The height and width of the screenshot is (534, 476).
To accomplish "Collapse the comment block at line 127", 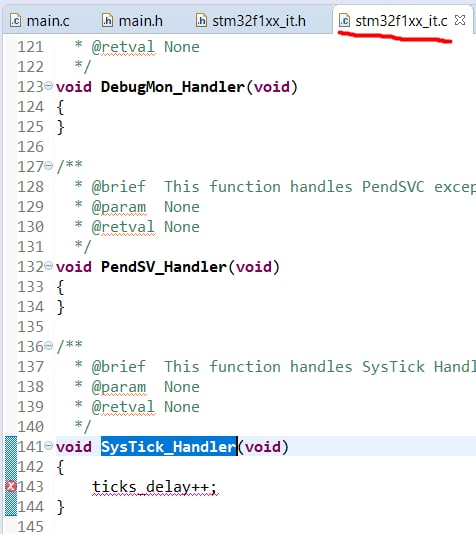I will (x=49, y=166).
